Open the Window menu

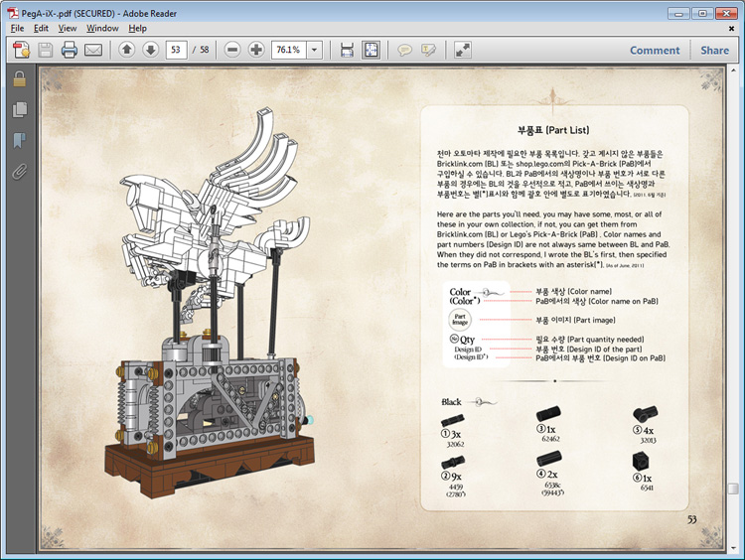pyautogui.click(x=102, y=28)
